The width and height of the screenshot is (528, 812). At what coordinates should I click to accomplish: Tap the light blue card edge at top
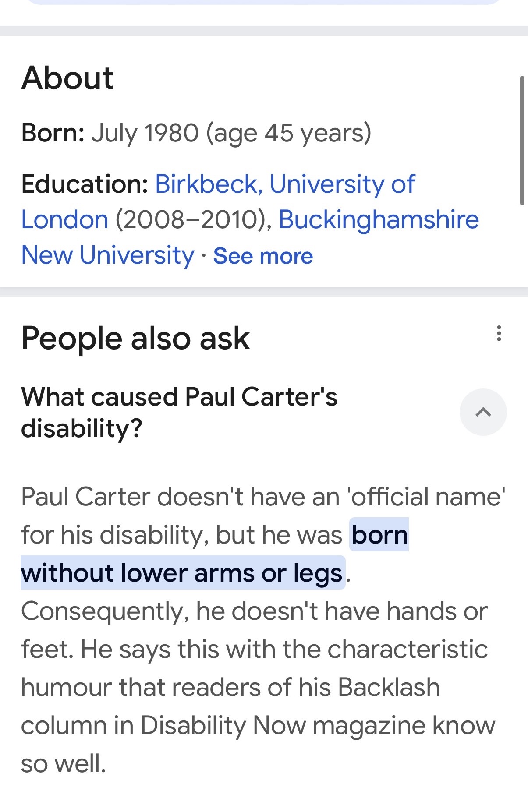264,2
